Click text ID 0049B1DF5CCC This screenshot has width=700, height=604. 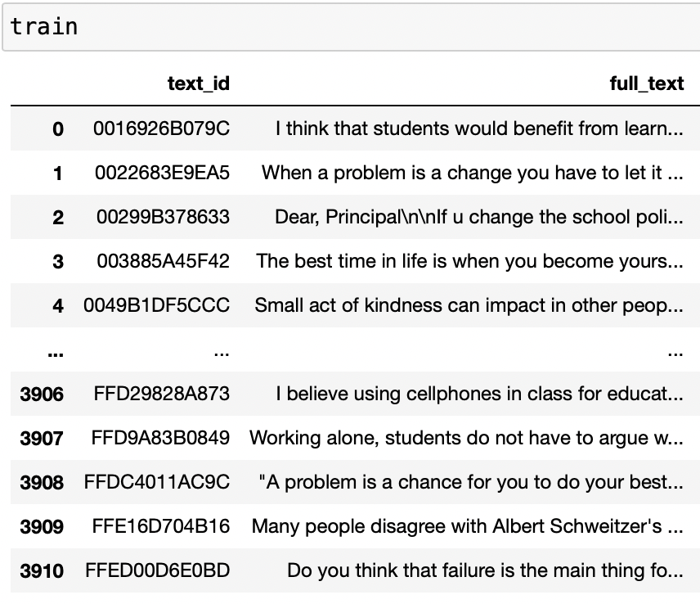156,305
